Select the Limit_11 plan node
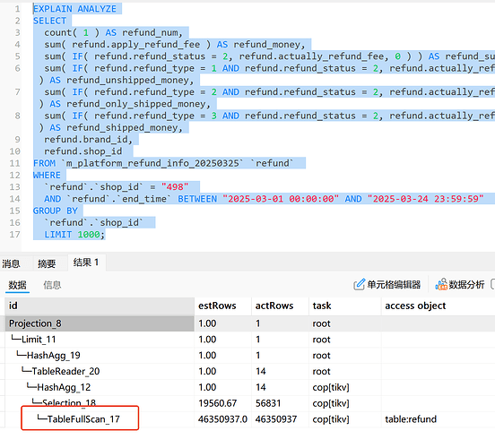 (x=39, y=340)
